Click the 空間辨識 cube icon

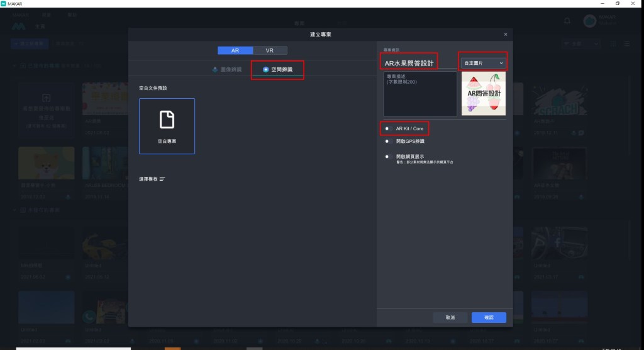coord(265,69)
